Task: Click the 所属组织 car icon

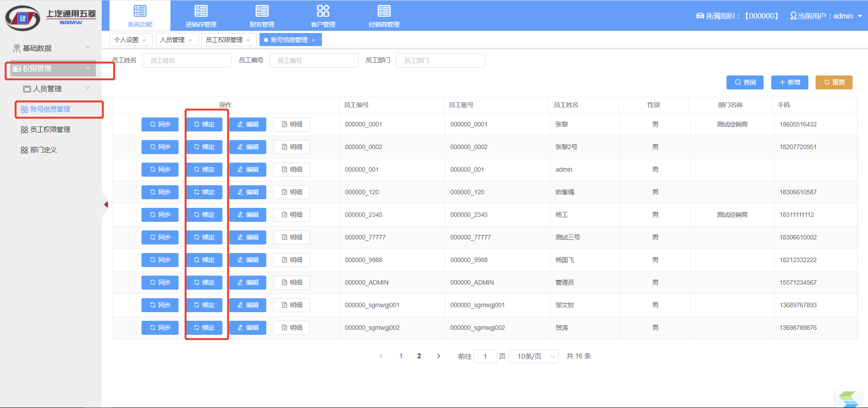Action: (x=700, y=16)
